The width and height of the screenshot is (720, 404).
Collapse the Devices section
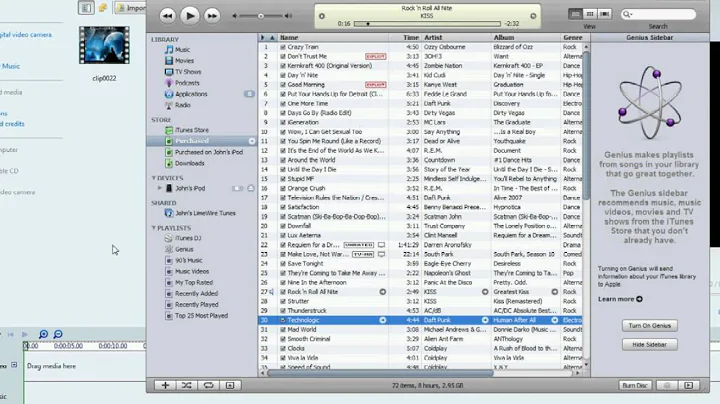coord(154,178)
